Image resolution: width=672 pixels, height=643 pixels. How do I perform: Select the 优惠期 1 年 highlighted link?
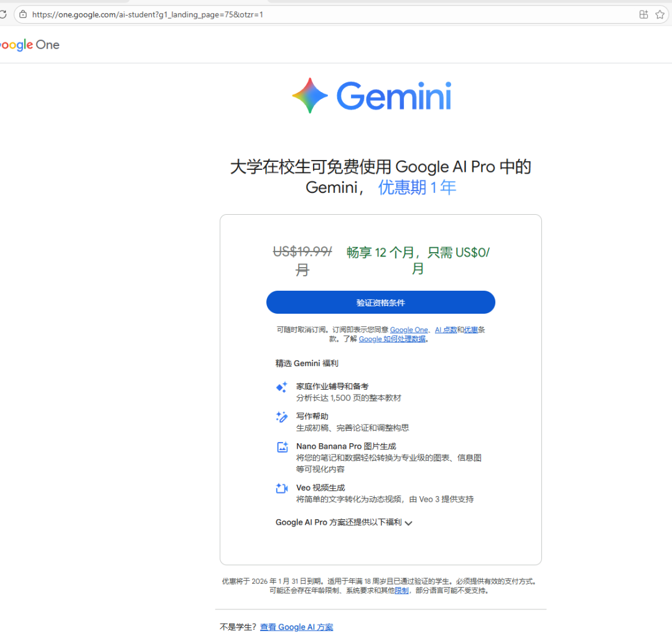click(x=417, y=187)
